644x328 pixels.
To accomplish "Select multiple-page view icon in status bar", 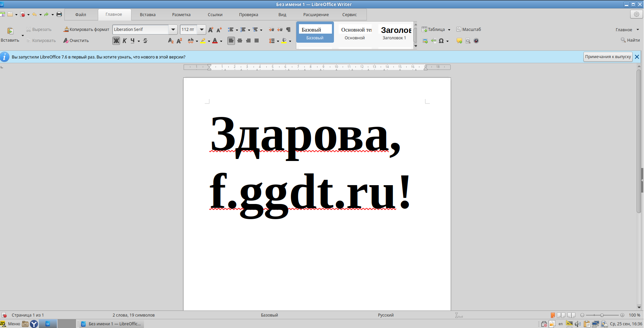I will [561, 315].
